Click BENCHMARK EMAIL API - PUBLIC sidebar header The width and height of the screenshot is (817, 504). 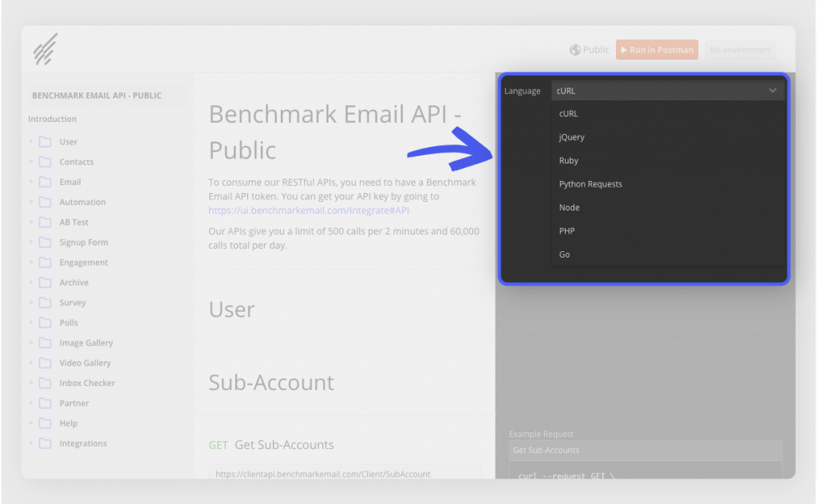pyautogui.click(x=97, y=95)
